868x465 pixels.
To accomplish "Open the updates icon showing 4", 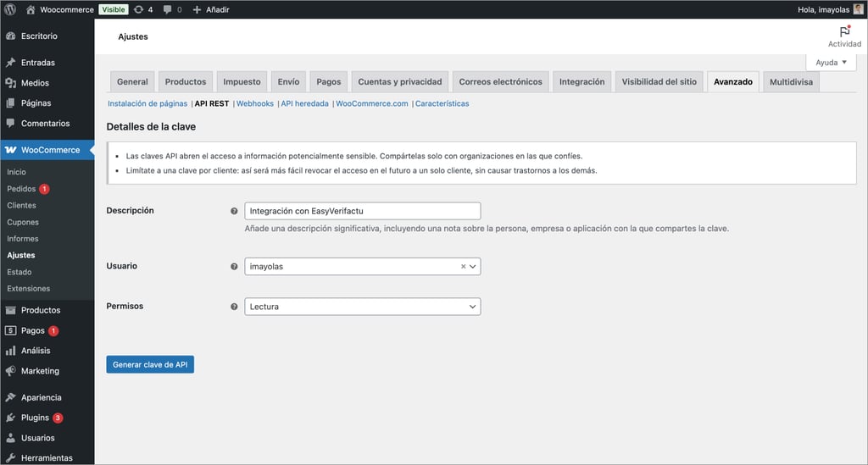I will coord(138,9).
